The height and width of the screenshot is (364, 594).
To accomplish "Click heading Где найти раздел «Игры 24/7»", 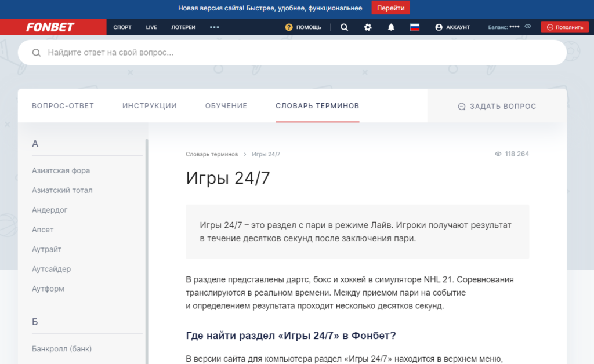I will (x=291, y=336).
